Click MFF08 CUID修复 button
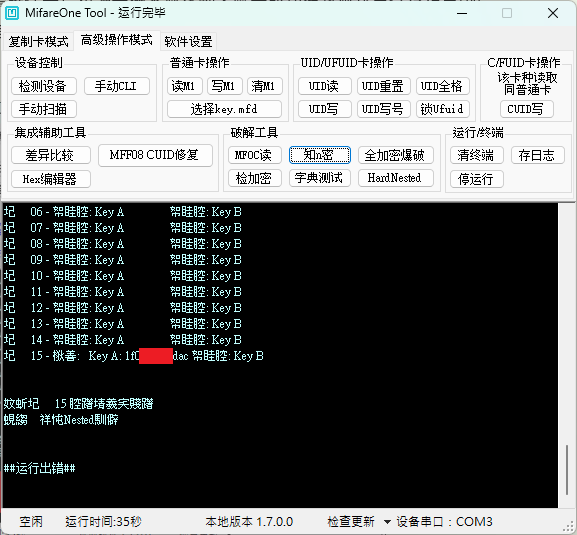Image resolution: width=577 pixels, height=535 pixels. click(x=155, y=155)
